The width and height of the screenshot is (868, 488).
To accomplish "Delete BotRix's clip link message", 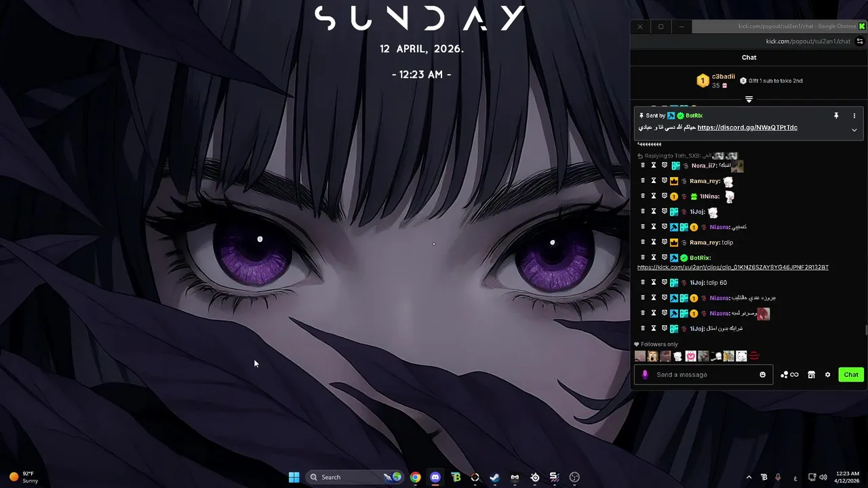I will [x=643, y=258].
